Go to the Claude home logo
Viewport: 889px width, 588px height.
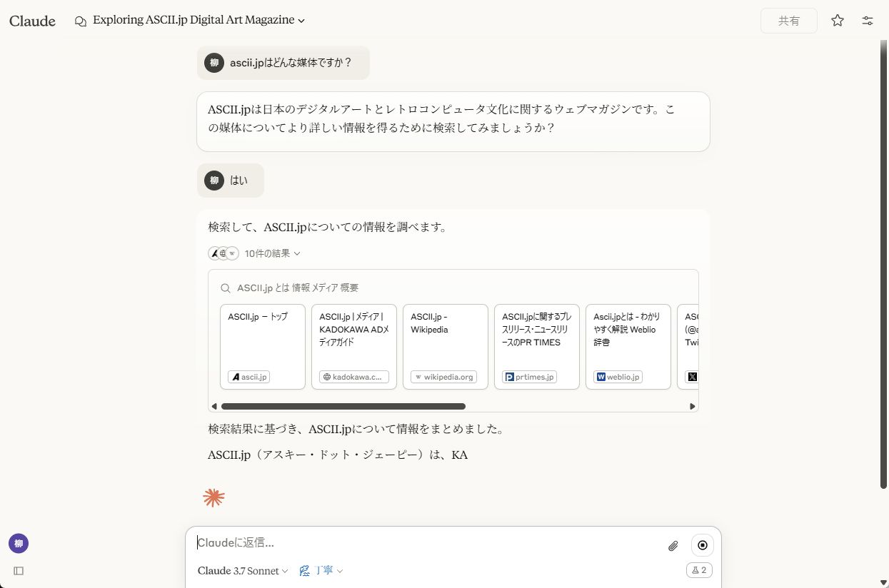pos(32,21)
